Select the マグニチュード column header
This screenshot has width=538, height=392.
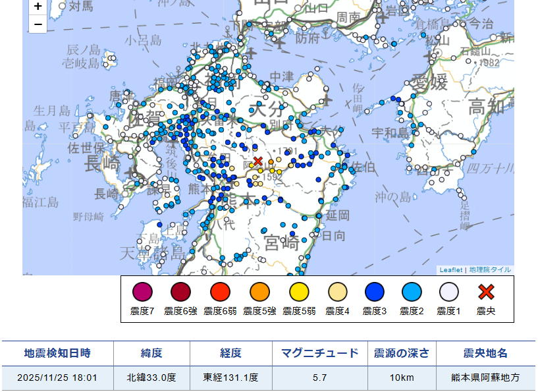click(320, 353)
